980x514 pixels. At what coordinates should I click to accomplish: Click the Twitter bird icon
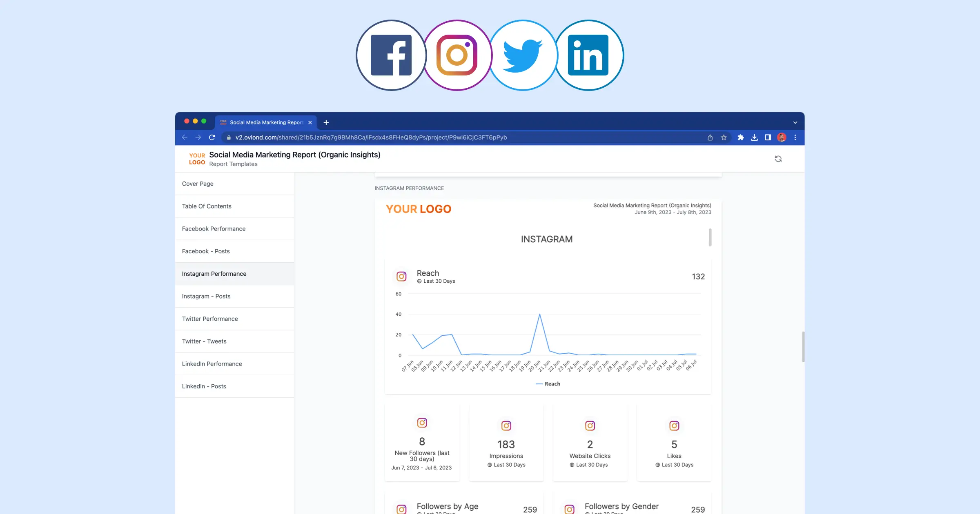pos(523,56)
